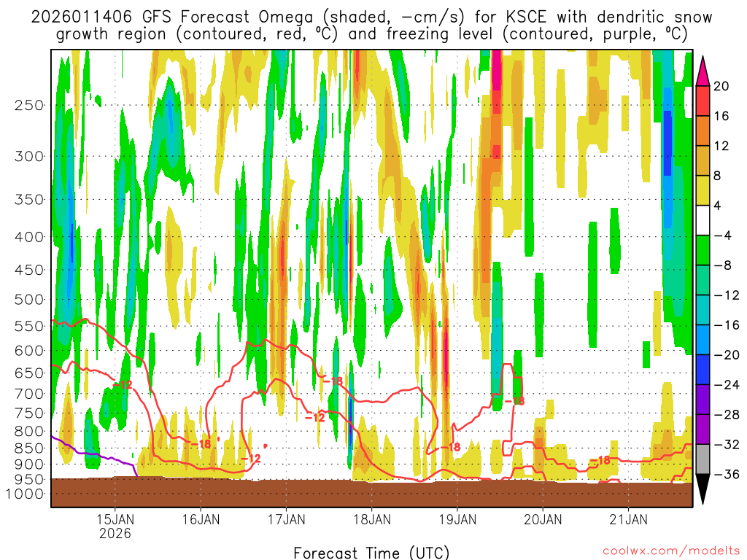Click the 20JAN time axis label
The image size is (747, 560).
(543, 519)
